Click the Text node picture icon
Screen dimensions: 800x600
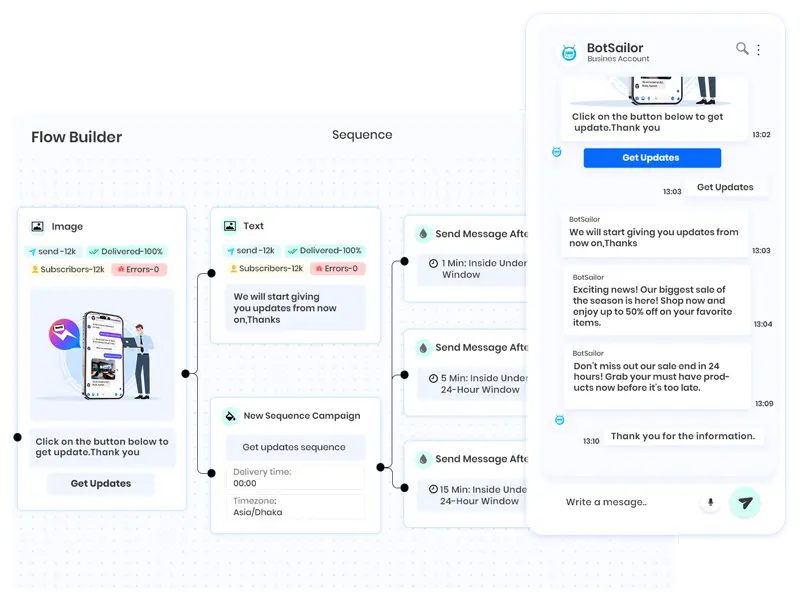click(230, 226)
